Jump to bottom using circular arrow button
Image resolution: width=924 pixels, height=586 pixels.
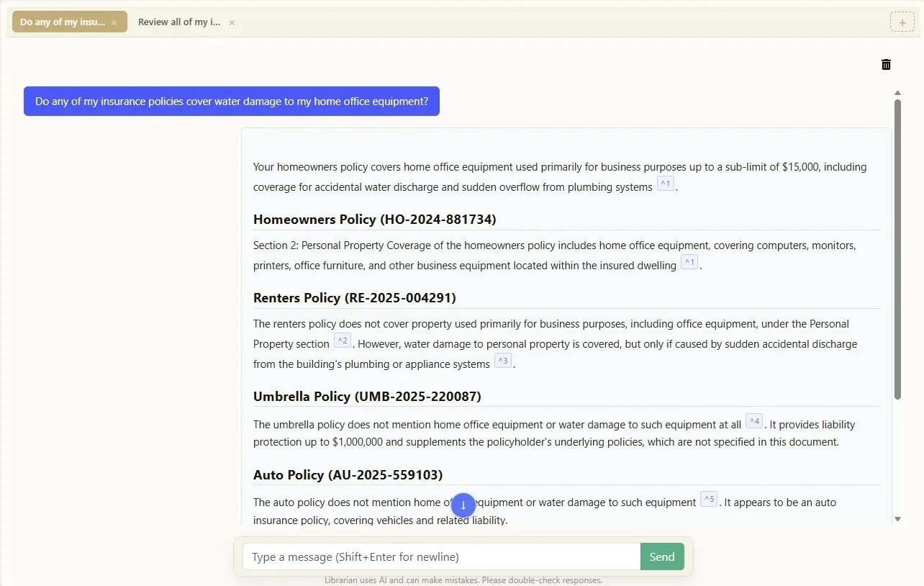(x=463, y=505)
